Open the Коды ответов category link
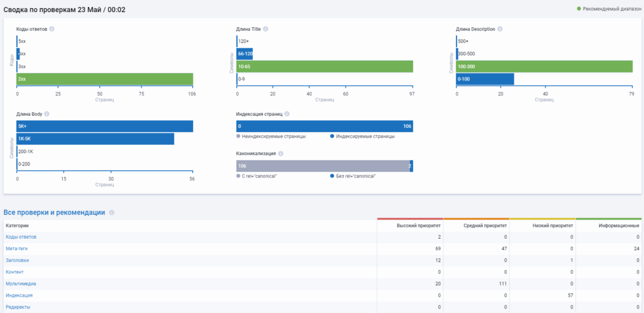Image resolution: width=644 pixels, height=313 pixels. pyautogui.click(x=21, y=237)
